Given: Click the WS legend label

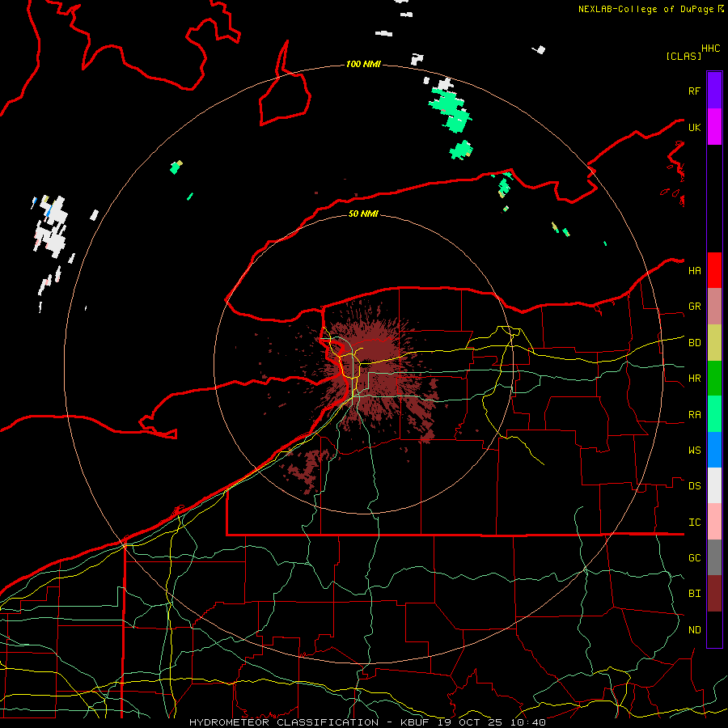Looking at the screenshot, I should (694, 451).
